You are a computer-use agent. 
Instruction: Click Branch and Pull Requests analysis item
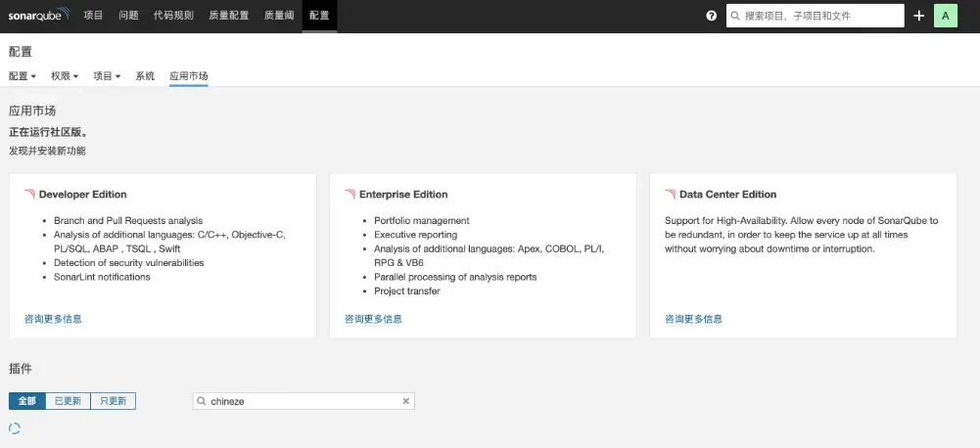pyautogui.click(x=128, y=220)
